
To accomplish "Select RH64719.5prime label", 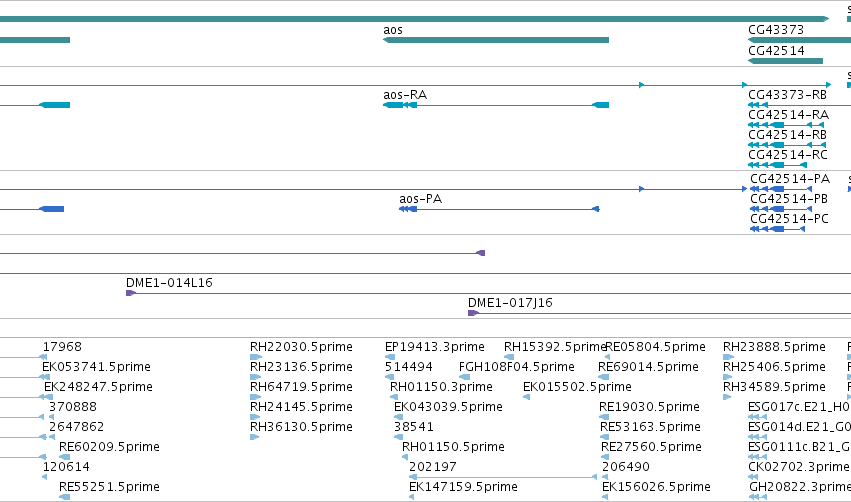I will coord(301,387).
